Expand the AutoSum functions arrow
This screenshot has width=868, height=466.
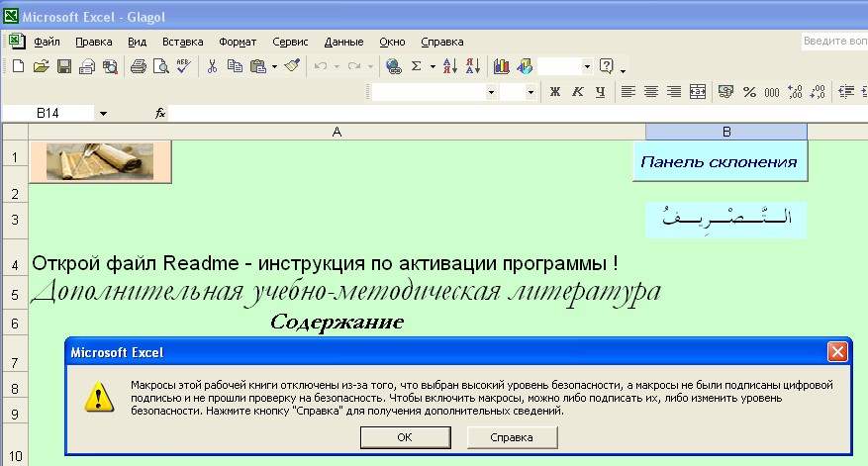[433, 67]
